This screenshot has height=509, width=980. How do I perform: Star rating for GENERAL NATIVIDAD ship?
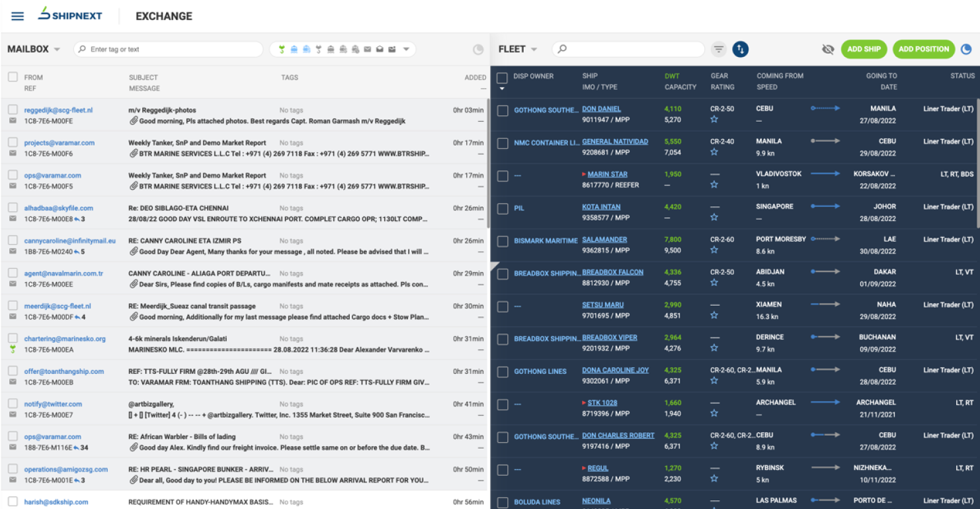pos(714,152)
